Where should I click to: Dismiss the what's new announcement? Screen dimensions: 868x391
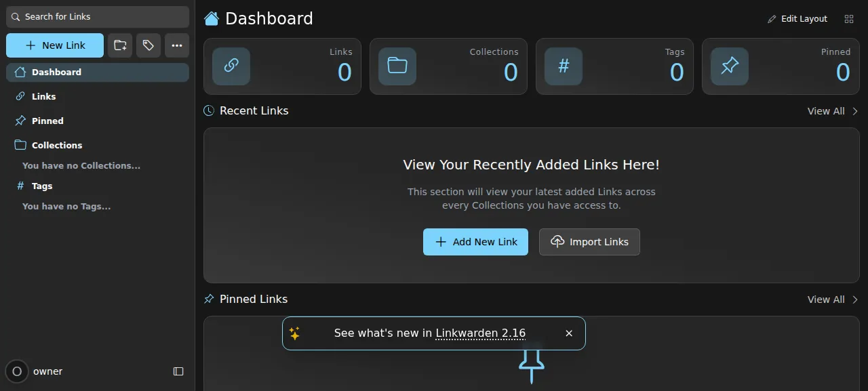[569, 333]
